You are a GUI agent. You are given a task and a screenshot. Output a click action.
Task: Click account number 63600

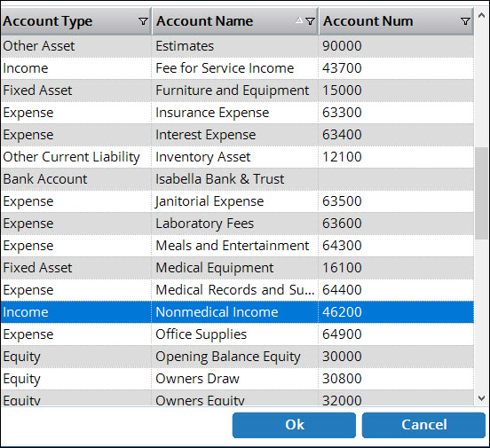(342, 224)
